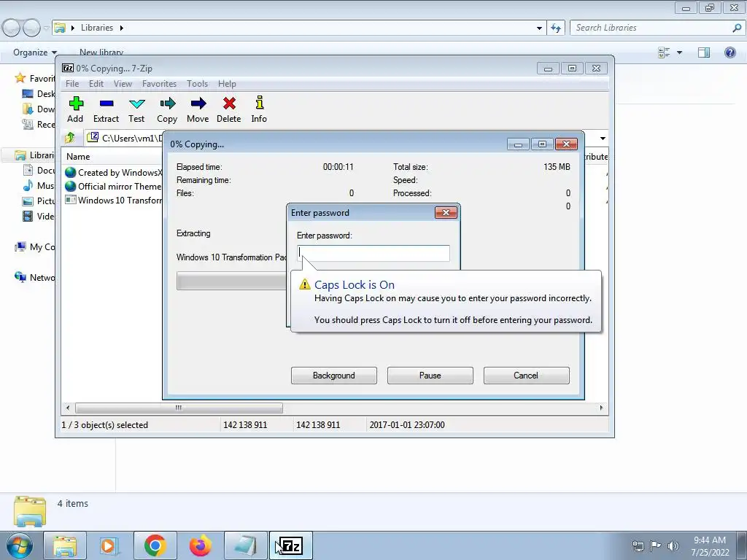Click the network icon in system tray
This screenshot has width=747, height=560.
pyautogui.click(x=638, y=546)
